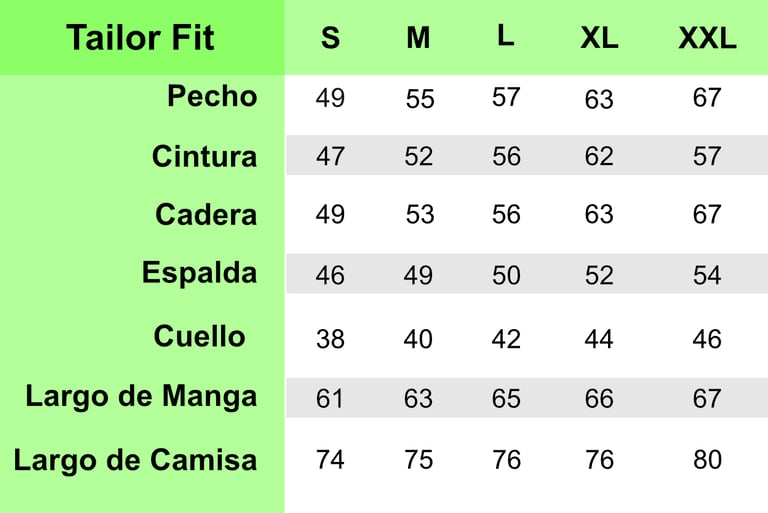Screen dimensions: 768x513
Task: Select Cadera value 53 for size M
Action: tap(420, 215)
